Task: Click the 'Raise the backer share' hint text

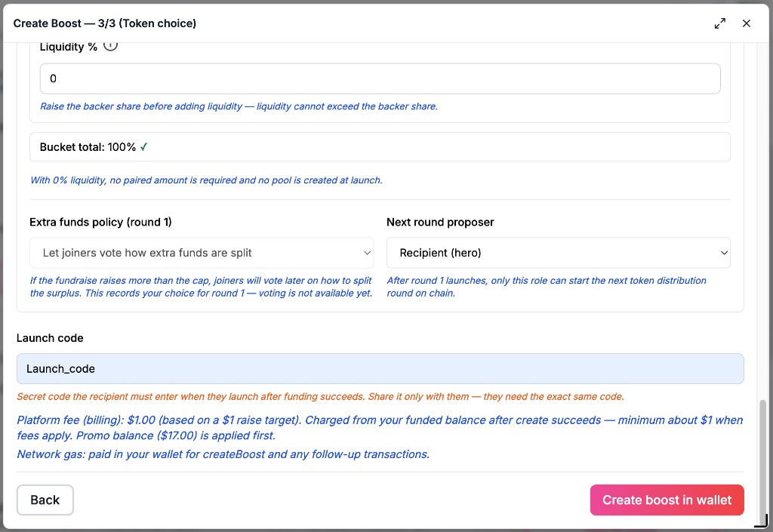Action: (x=239, y=106)
